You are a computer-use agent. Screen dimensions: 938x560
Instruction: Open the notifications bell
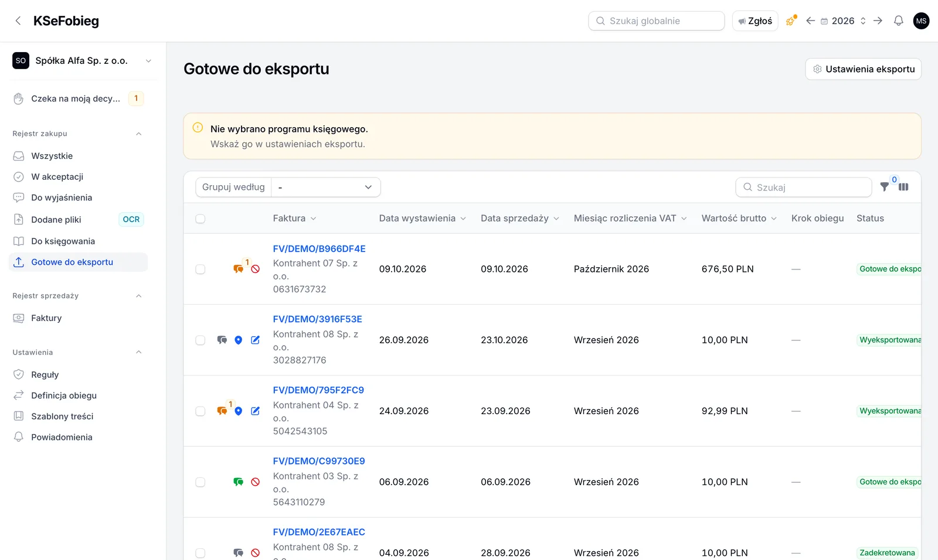[x=898, y=21]
